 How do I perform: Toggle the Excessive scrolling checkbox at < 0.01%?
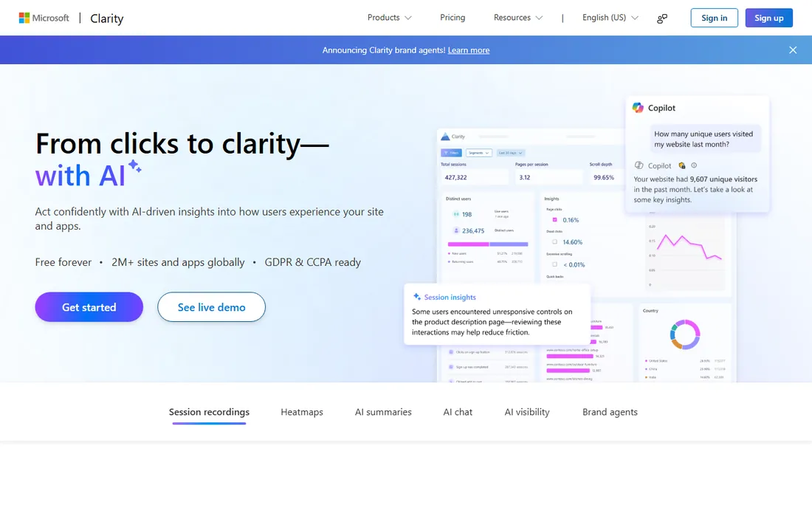[554, 264]
